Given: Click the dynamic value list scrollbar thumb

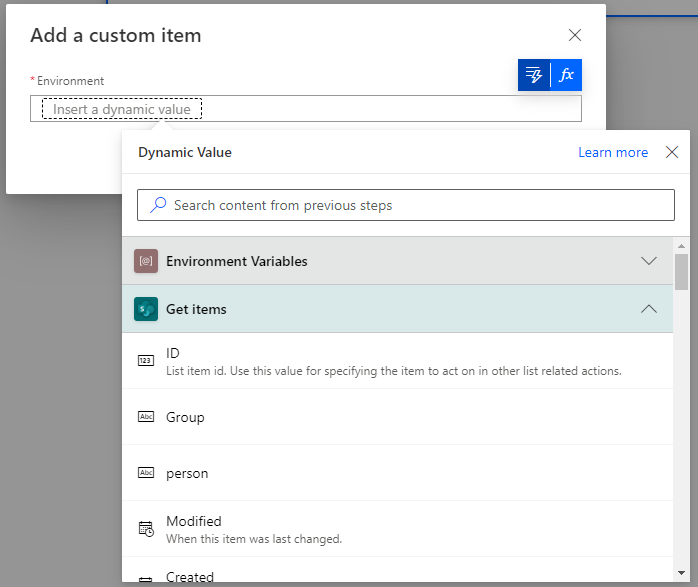Looking at the screenshot, I should click(x=681, y=272).
